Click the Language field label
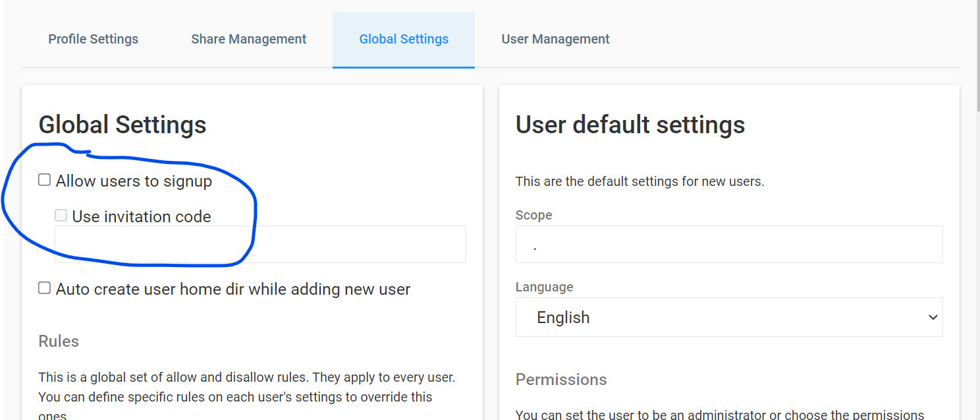This screenshot has height=420, width=980. point(544,287)
